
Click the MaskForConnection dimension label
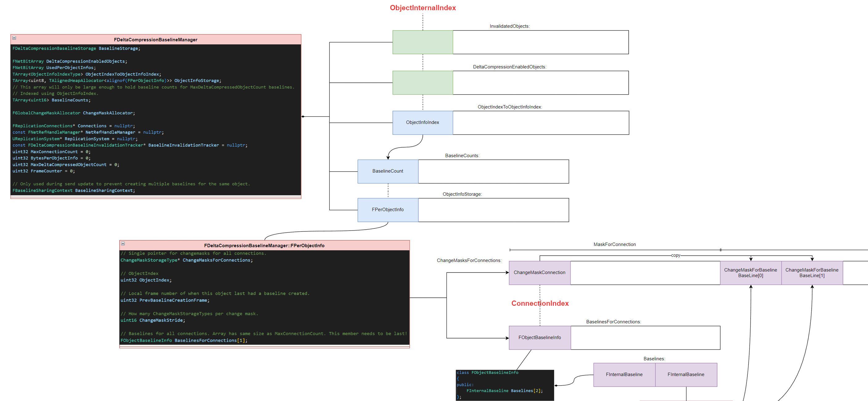click(614, 244)
